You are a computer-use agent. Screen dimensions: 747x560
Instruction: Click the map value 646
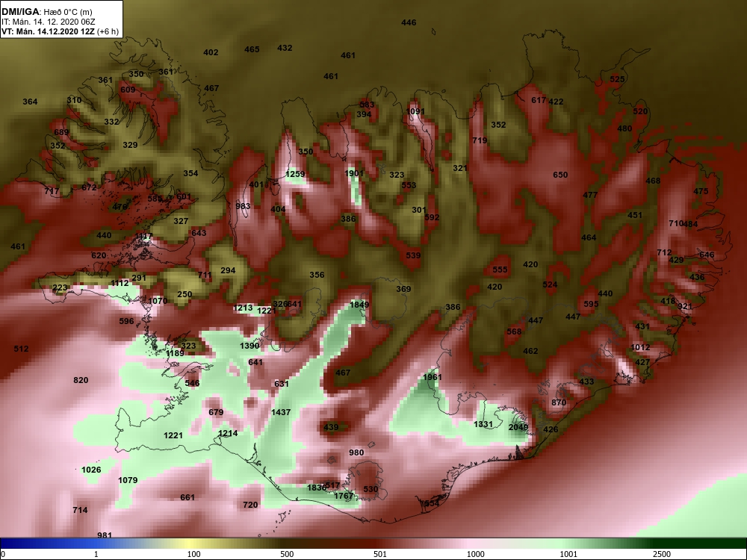(707, 255)
